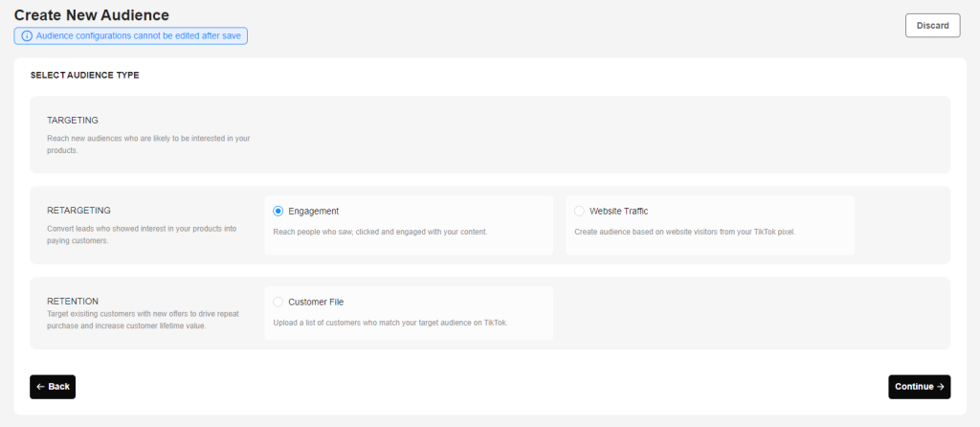Click the 'Upload a list of customers' description
This screenshot has height=427, width=980.
coord(390,323)
